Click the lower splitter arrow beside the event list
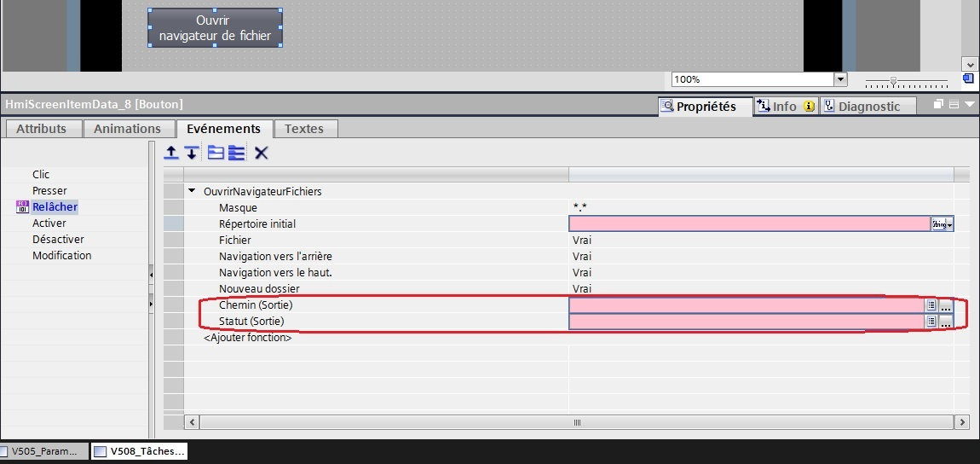The image size is (980, 464). 151,304
